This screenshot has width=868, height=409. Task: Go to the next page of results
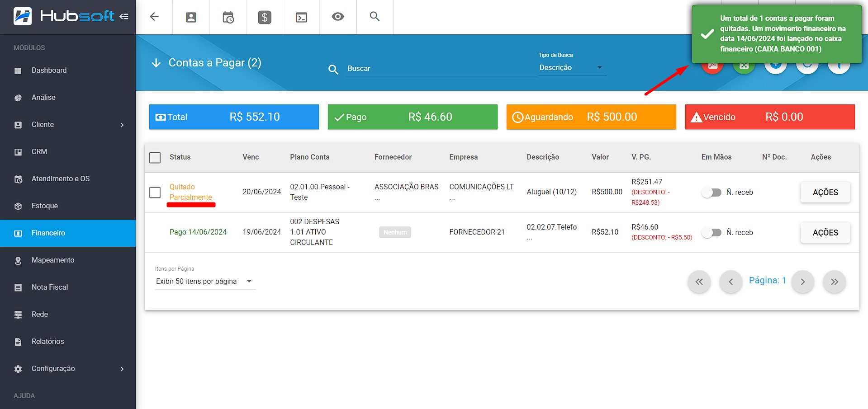tap(803, 282)
